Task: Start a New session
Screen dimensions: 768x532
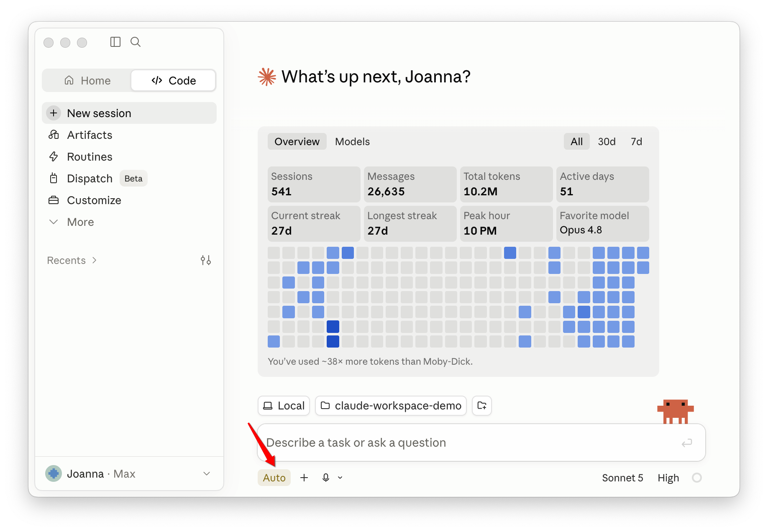Action: coord(129,113)
